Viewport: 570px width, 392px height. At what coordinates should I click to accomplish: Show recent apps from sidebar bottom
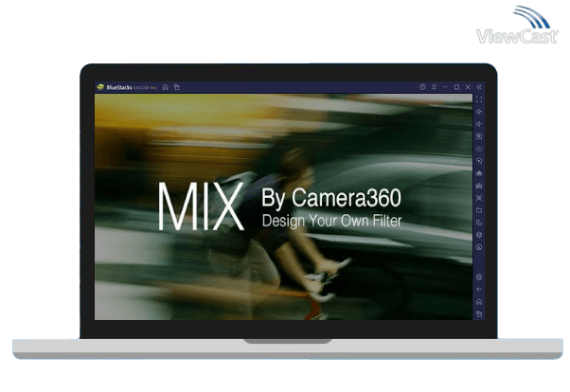[479, 314]
